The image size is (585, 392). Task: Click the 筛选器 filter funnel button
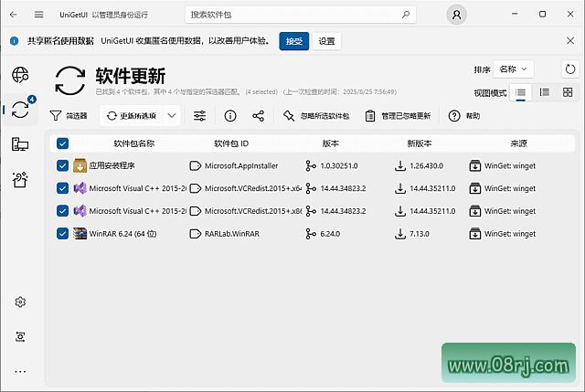[x=69, y=116]
